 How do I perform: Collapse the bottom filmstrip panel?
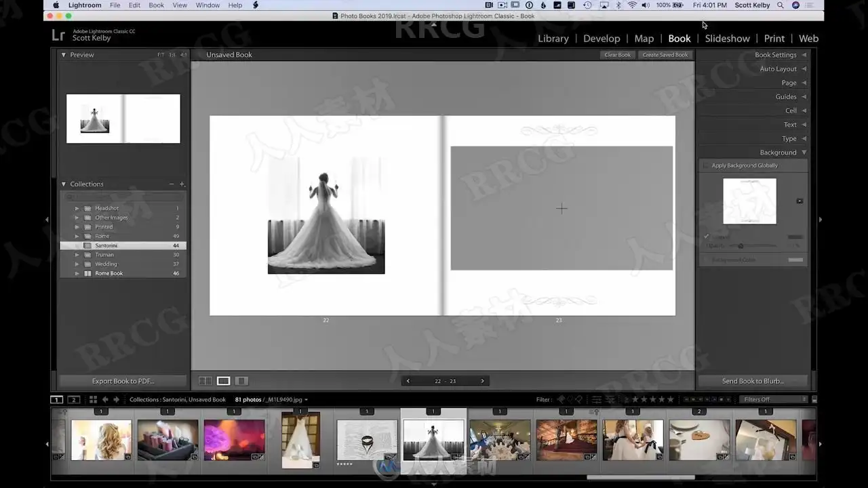[x=434, y=484]
